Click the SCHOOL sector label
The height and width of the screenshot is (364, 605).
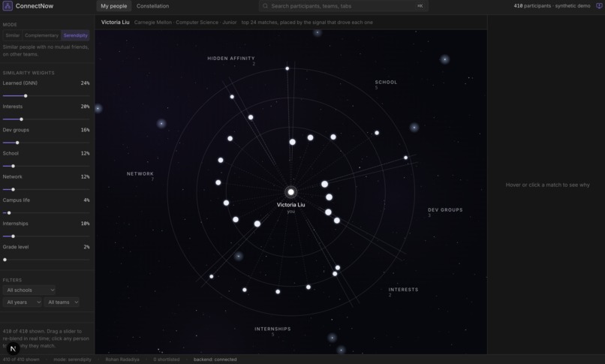386,82
